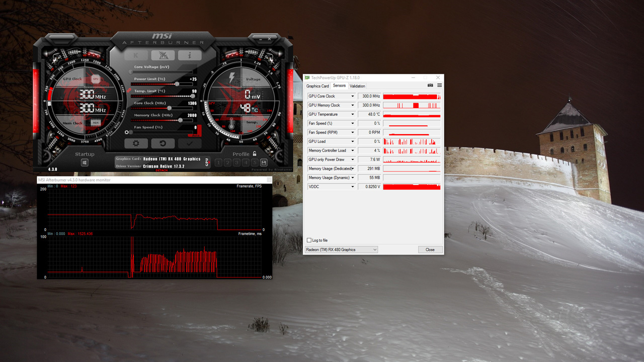Switch to the Graphics Card tab in GPU-Z

click(317, 86)
